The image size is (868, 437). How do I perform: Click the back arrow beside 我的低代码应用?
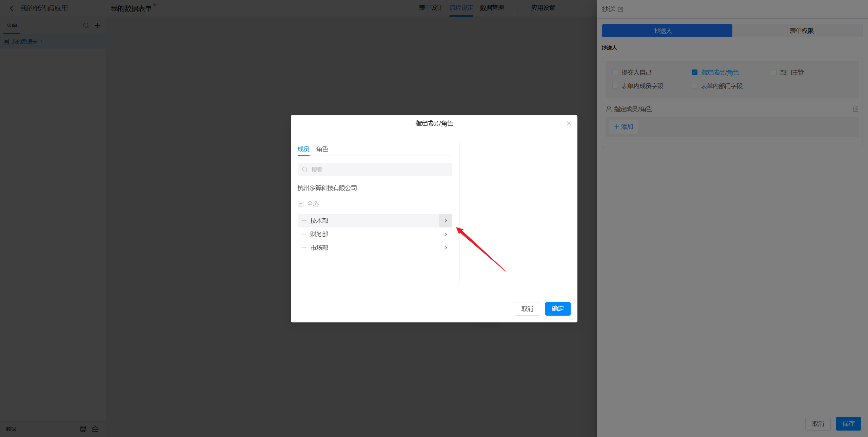12,8
